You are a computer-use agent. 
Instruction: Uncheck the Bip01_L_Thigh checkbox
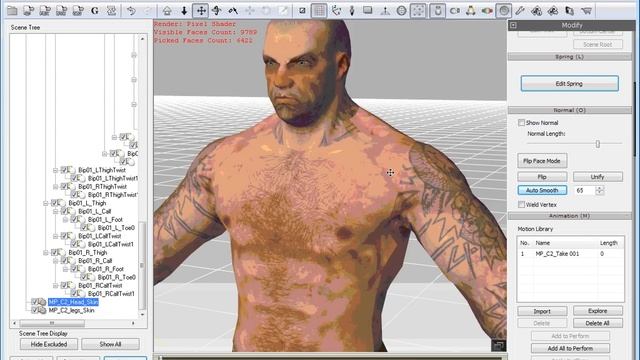55,203
